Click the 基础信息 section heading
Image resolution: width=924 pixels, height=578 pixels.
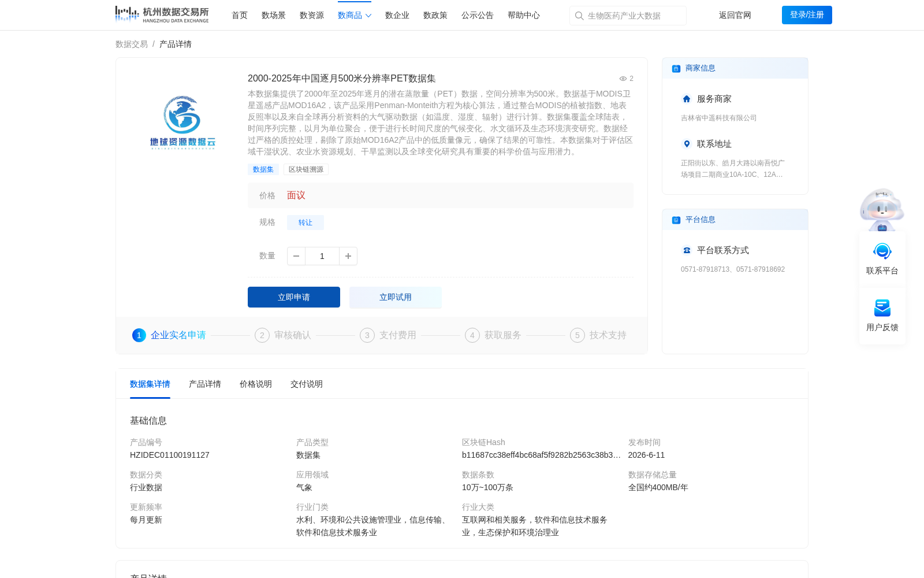(148, 421)
